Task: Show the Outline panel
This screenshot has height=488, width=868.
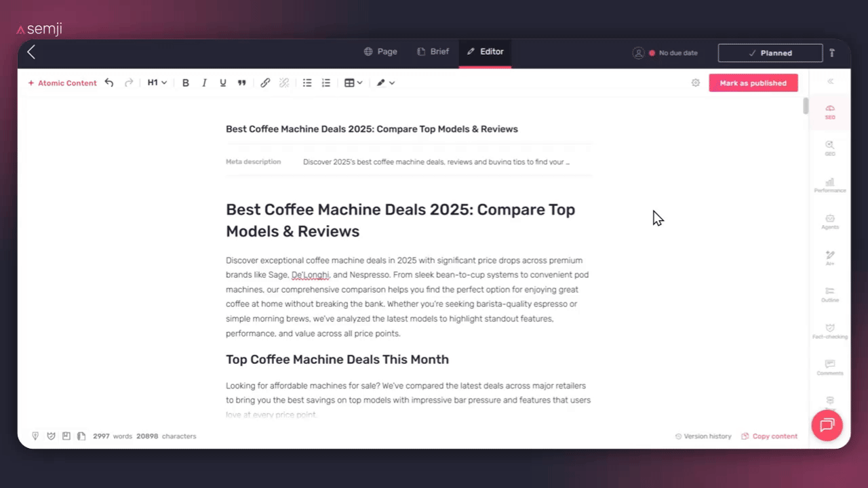Action: tap(830, 294)
